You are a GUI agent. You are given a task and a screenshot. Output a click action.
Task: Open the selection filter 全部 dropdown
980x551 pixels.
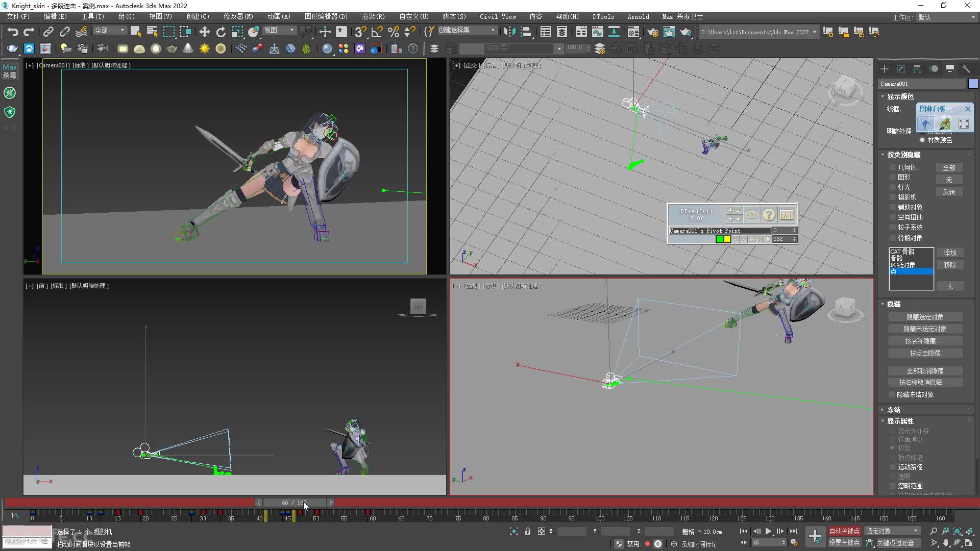coord(110,31)
